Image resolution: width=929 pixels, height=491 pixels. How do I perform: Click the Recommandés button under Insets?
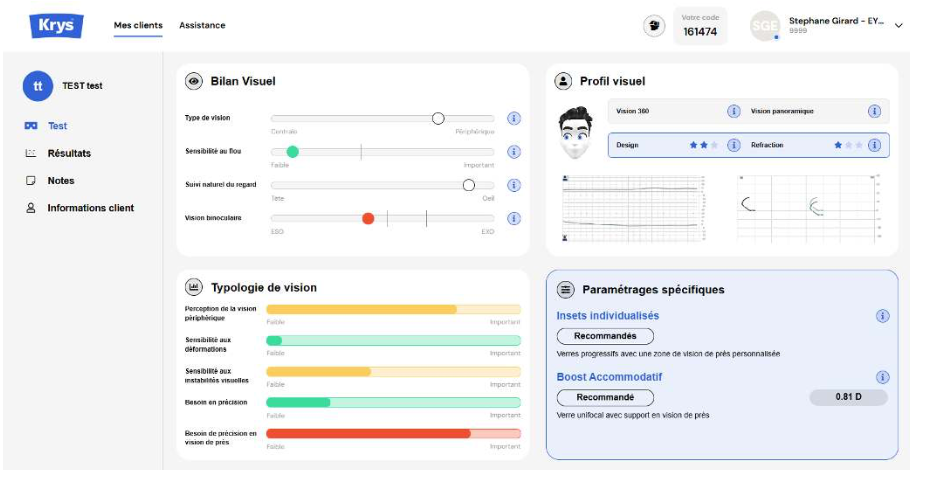pyautogui.click(x=605, y=336)
